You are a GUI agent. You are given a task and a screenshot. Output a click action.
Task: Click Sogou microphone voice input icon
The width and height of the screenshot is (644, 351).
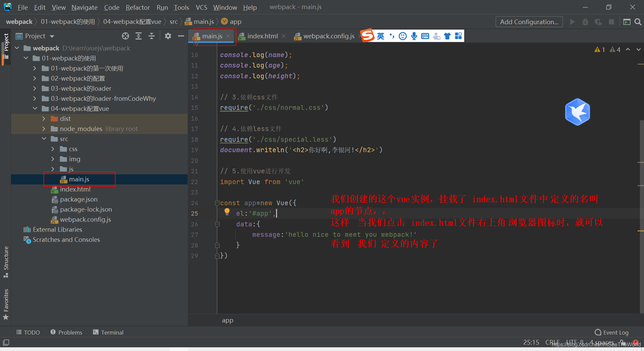pos(414,36)
